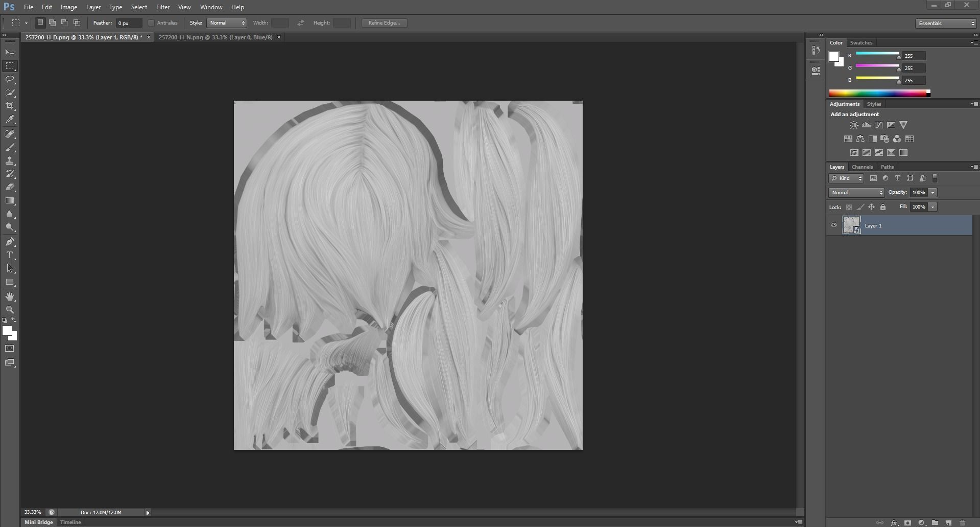The height and width of the screenshot is (527, 980).
Task: Select the Zoom tool
Action: (10, 310)
